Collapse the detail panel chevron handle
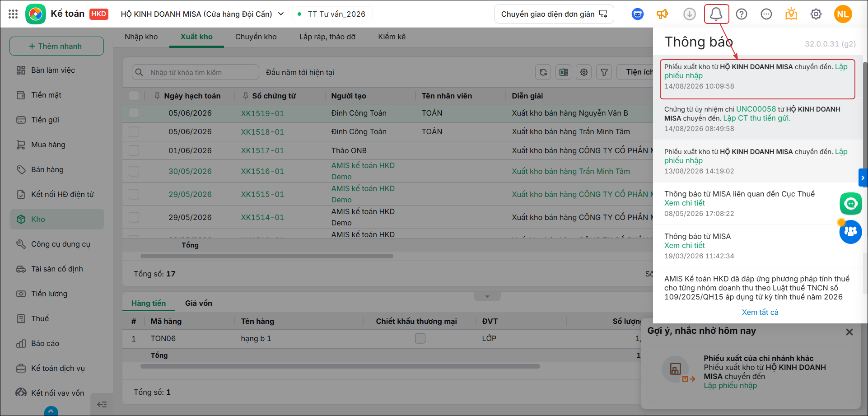 (x=487, y=297)
